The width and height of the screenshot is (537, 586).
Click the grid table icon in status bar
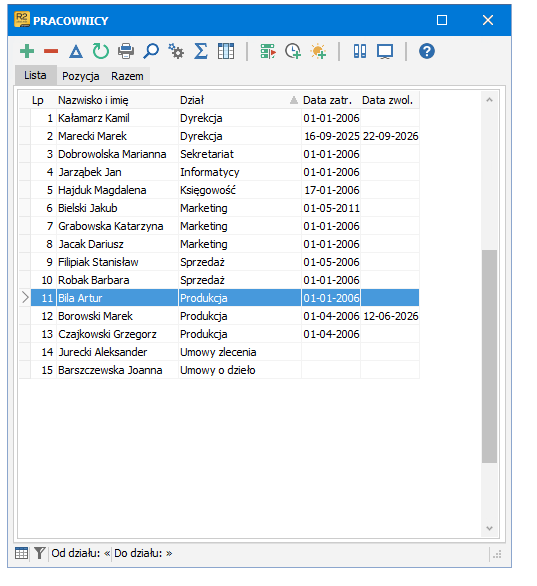point(22,553)
